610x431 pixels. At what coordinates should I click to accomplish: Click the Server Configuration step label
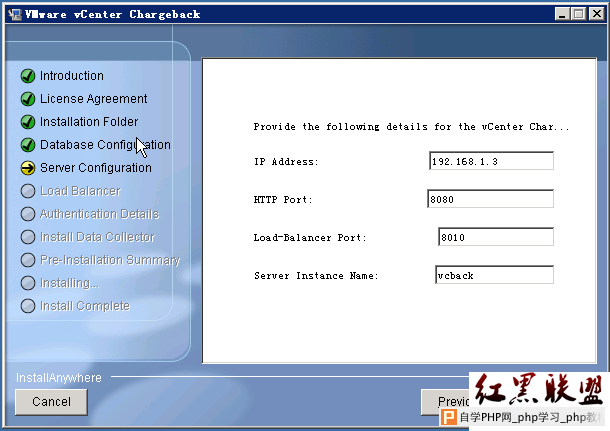96,168
